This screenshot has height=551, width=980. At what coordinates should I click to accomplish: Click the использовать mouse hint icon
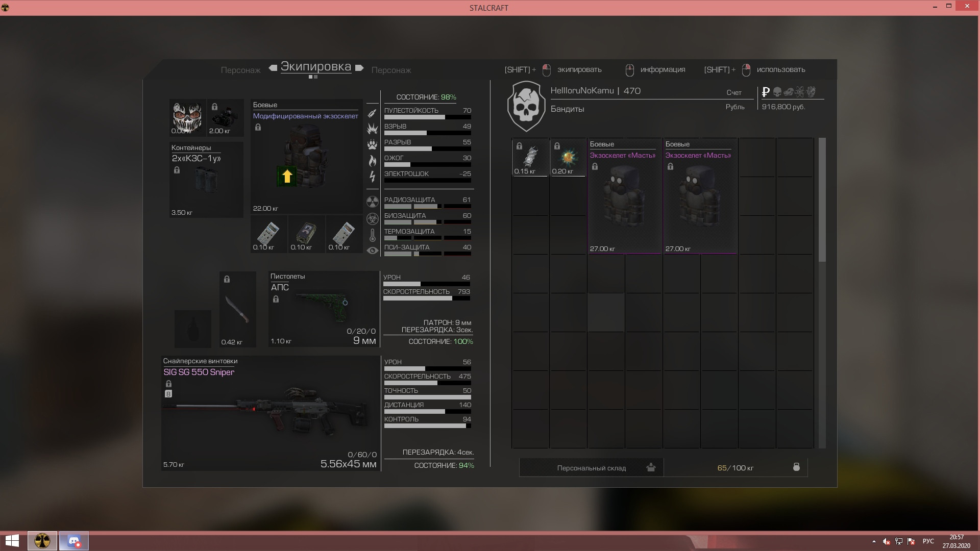[x=746, y=70]
